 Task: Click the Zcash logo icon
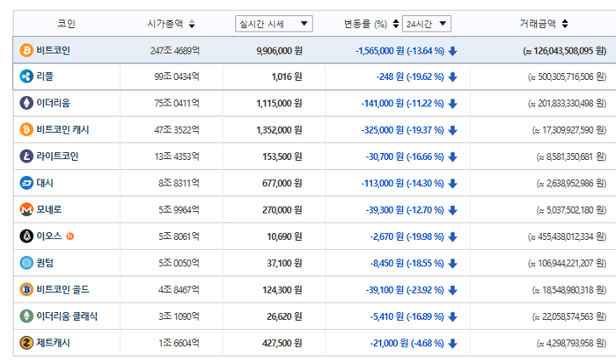coord(26,343)
